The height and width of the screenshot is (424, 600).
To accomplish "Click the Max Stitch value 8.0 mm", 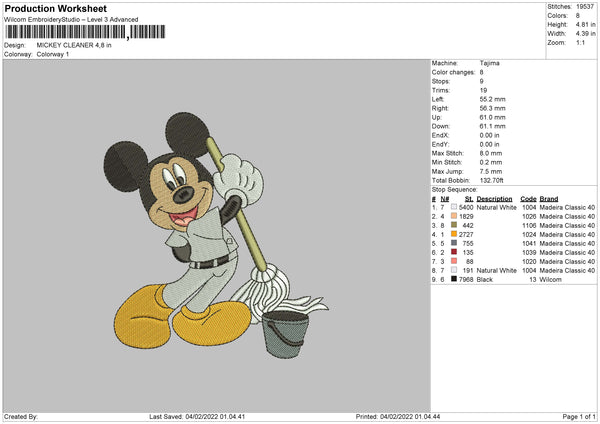I will coord(491,153).
